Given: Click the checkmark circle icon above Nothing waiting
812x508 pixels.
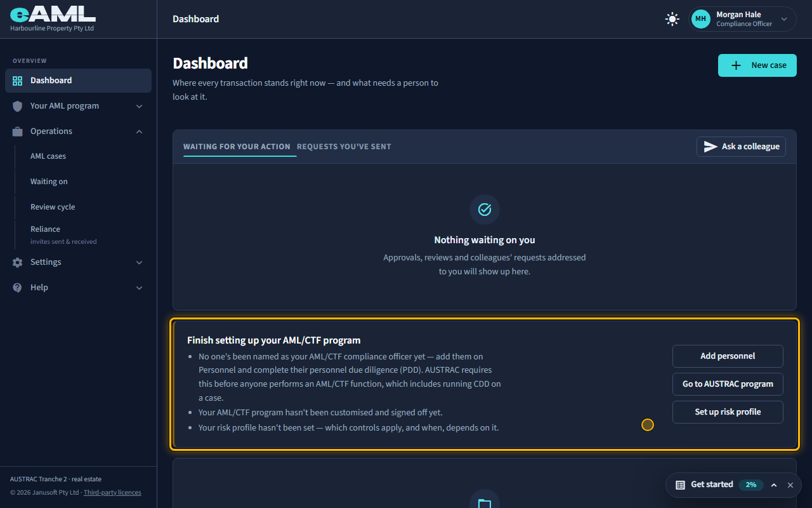Looking at the screenshot, I should click(x=485, y=210).
